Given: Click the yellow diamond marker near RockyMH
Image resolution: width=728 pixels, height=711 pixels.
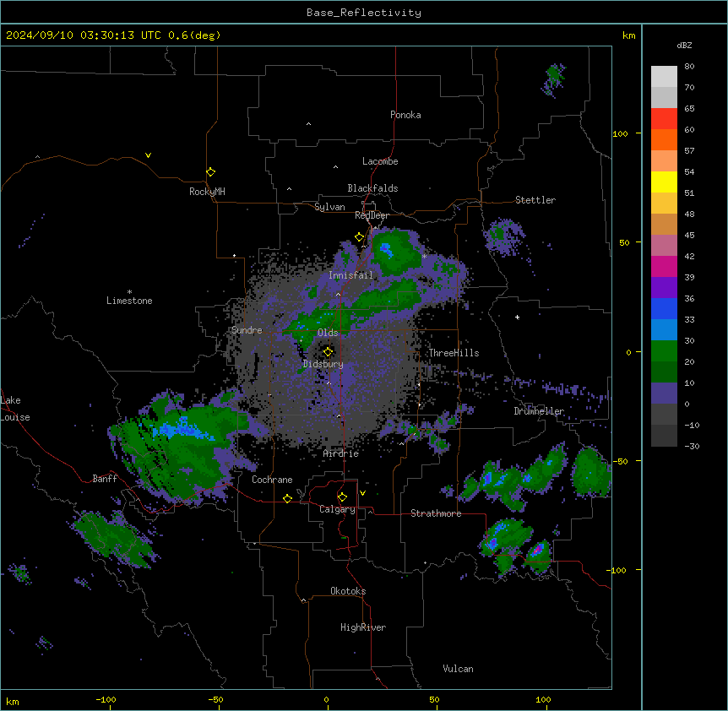Looking at the screenshot, I should click(x=210, y=172).
